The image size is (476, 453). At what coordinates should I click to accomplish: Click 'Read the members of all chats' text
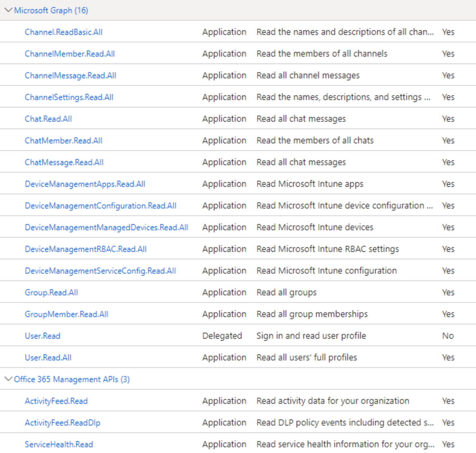click(x=315, y=141)
